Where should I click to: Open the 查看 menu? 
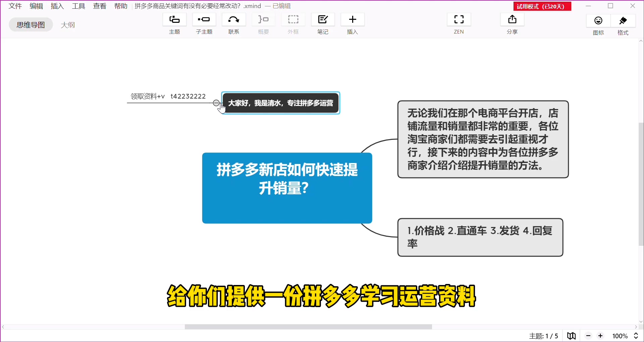tap(100, 6)
